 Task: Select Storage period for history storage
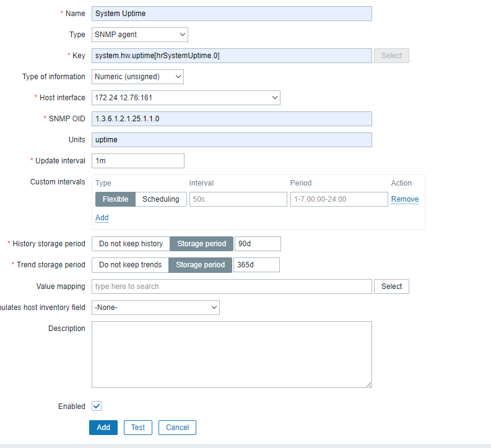201,244
